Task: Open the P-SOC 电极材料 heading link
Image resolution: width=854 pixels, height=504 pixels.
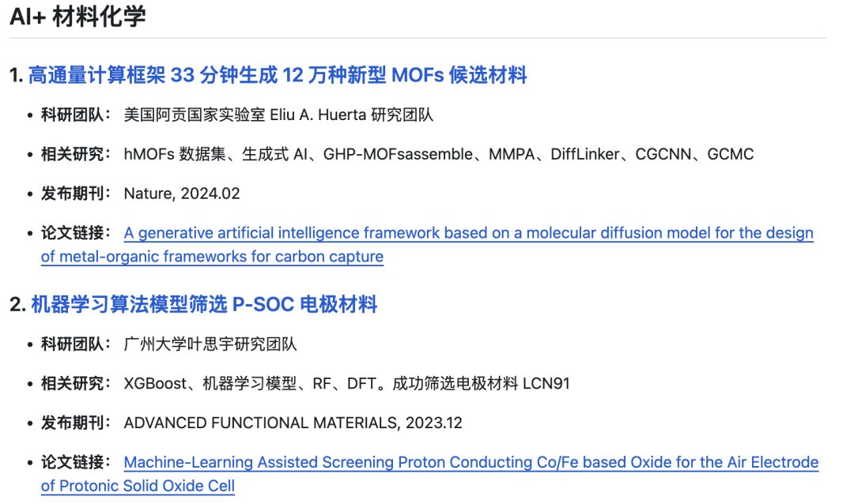Action: [x=204, y=304]
